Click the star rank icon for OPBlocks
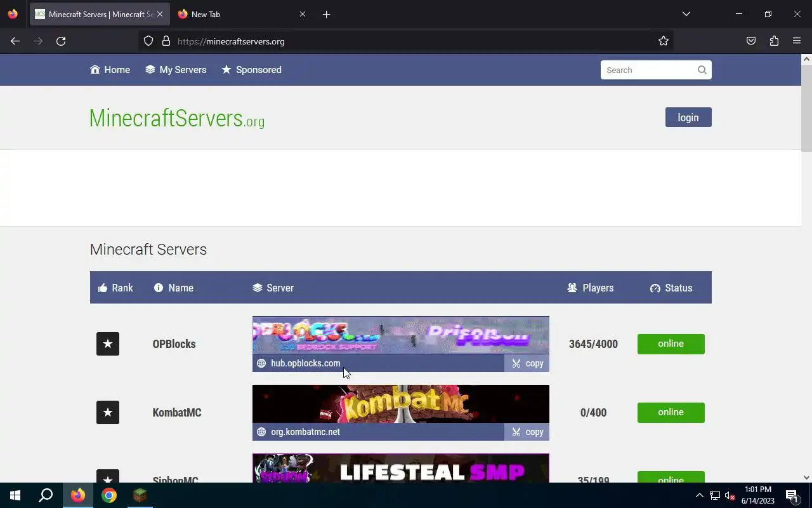Screen dimensions: 812x508 tap(108, 344)
